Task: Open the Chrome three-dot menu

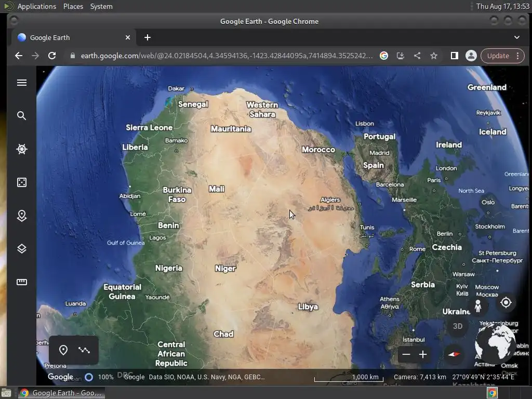Action: (x=518, y=56)
